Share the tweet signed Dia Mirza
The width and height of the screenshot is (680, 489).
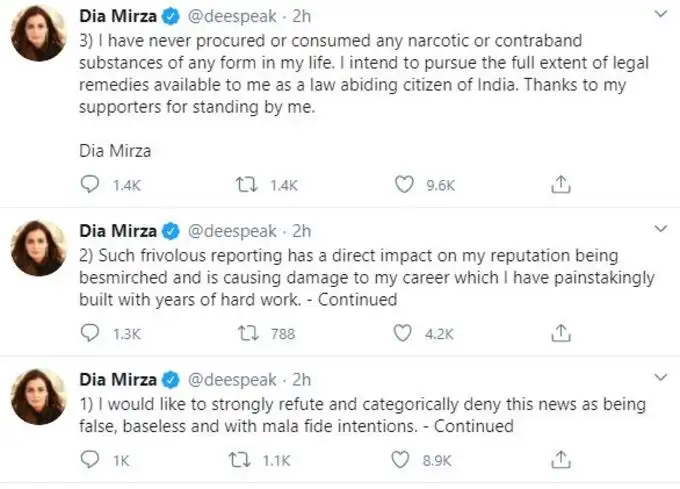pos(561,184)
